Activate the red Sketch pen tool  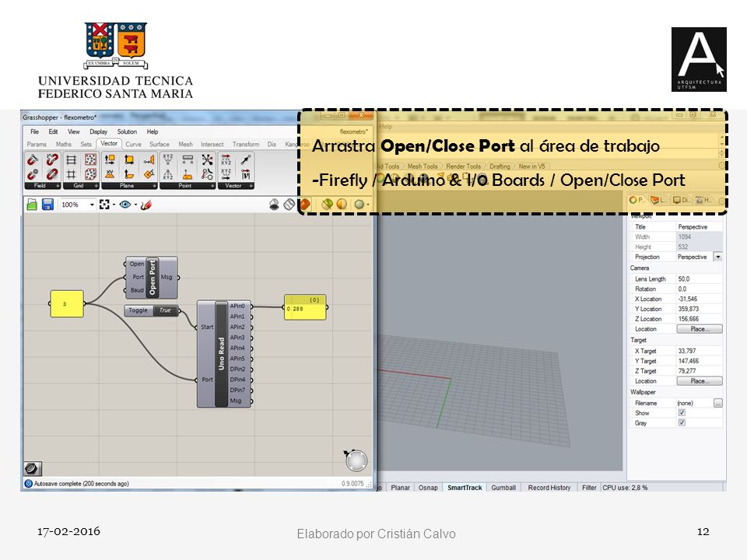coord(146,205)
